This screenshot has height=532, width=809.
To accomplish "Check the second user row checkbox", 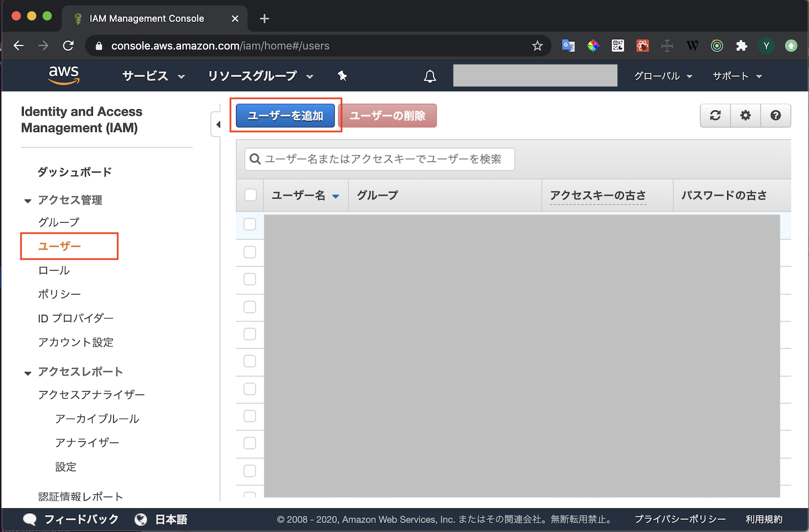I will pos(250,252).
